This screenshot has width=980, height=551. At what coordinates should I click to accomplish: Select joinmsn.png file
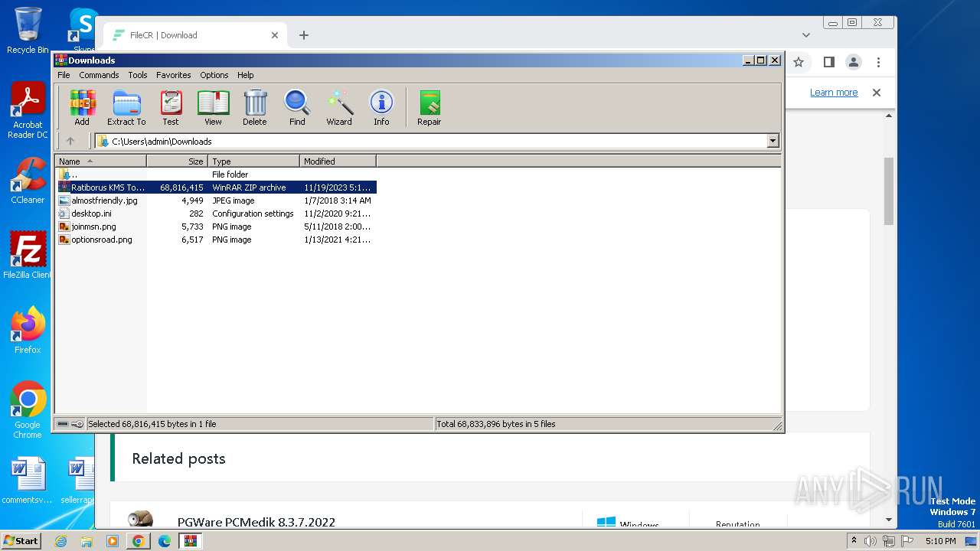coord(216,227)
